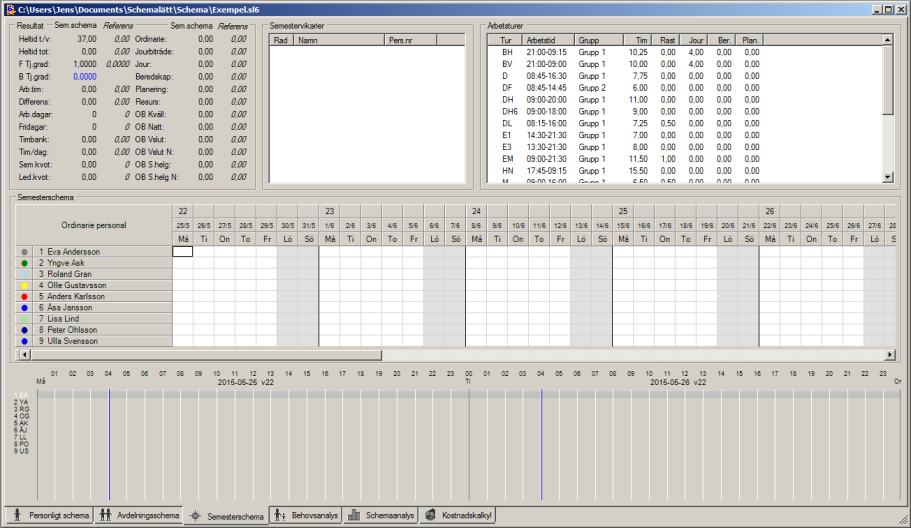The image size is (911, 528).
Task: Open the Kostnadskalkyl tab
Action: (458, 515)
